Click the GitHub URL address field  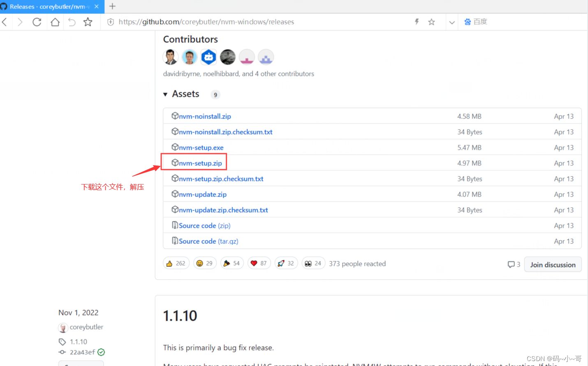[x=206, y=22]
